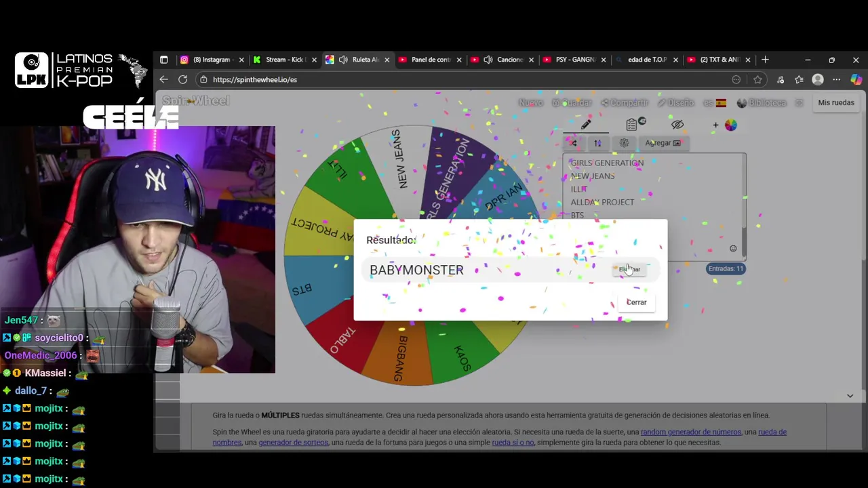Click Eliminar to remove BABYMONSTER
Screen dimensions: 868x488
[x=629, y=269]
